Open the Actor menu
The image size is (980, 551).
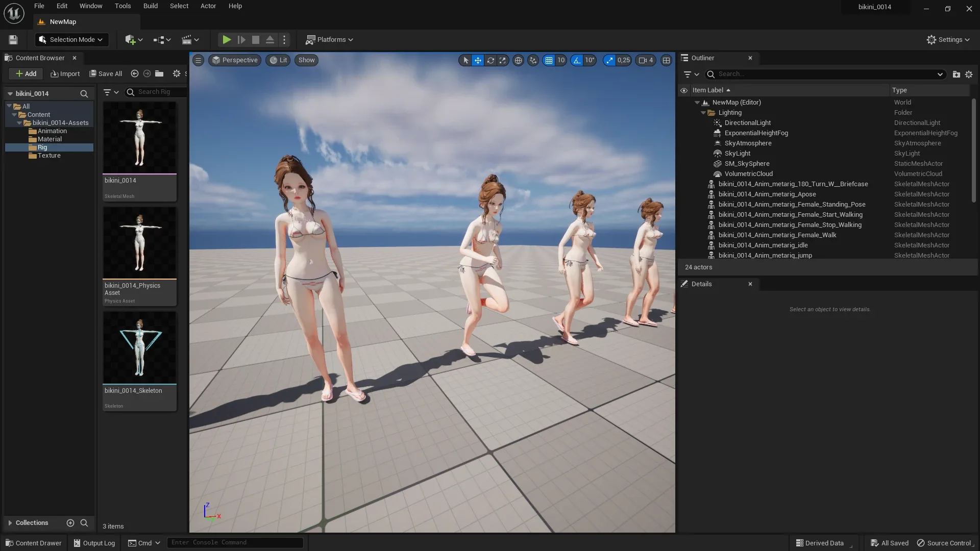[208, 6]
